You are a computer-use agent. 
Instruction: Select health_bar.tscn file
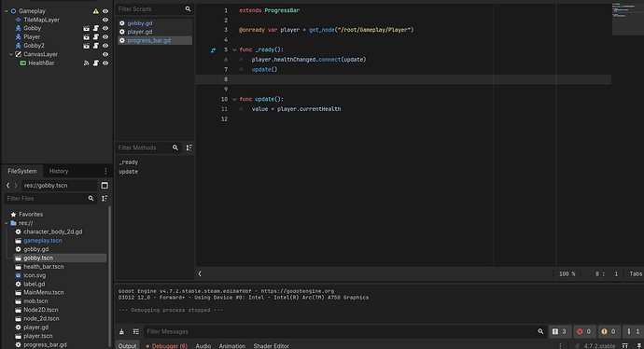pos(44,267)
